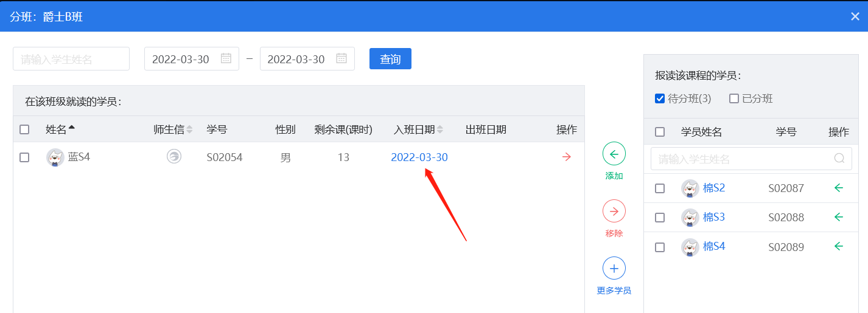The height and width of the screenshot is (313, 868).
Task: Open calendar icon of start date field
Action: tap(226, 58)
